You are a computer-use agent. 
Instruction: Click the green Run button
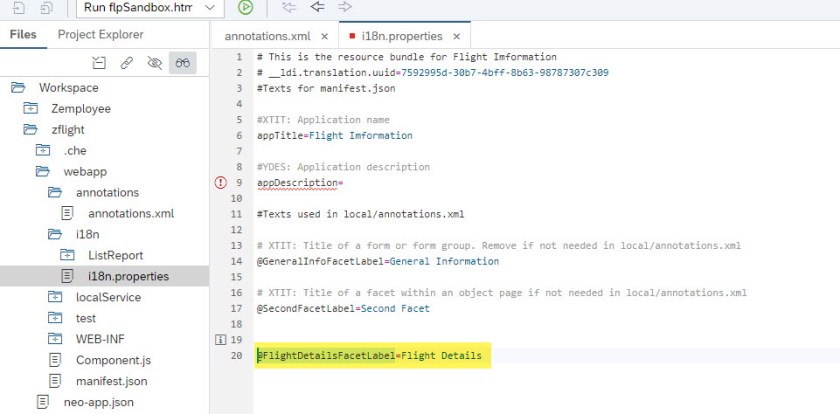pyautogui.click(x=245, y=7)
